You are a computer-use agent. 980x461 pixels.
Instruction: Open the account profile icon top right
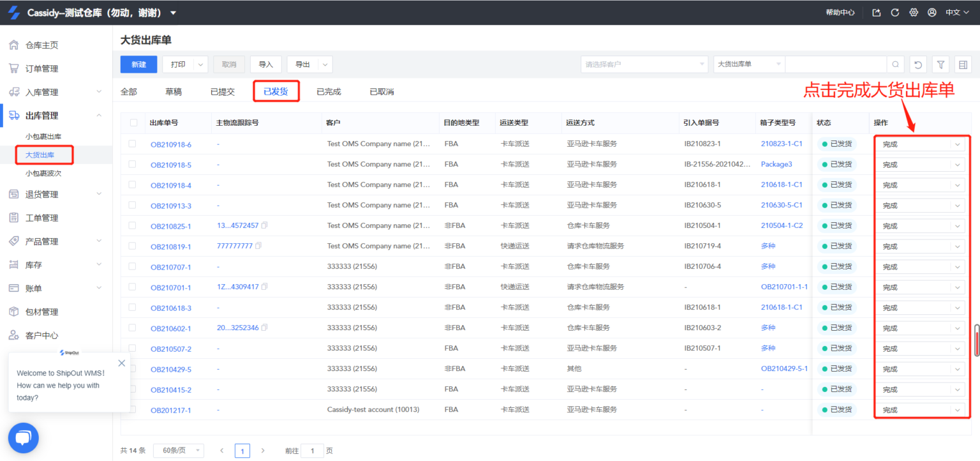tap(932, 12)
